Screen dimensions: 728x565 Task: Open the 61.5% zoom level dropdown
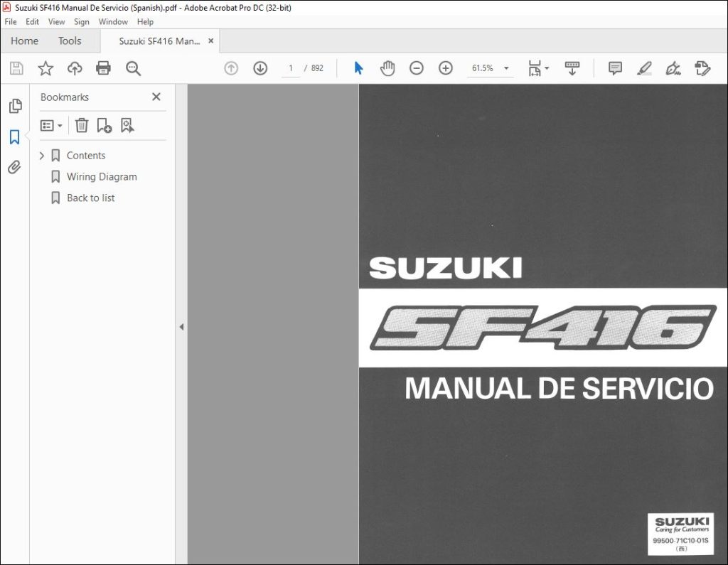click(490, 68)
